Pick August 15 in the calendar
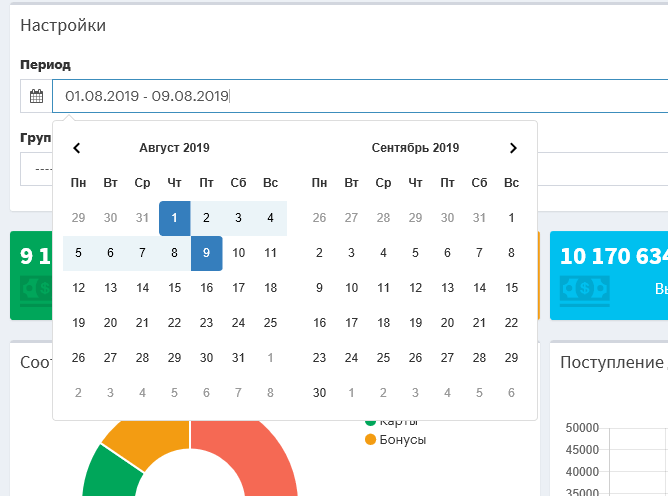This screenshot has height=496, width=668. click(x=175, y=288)
